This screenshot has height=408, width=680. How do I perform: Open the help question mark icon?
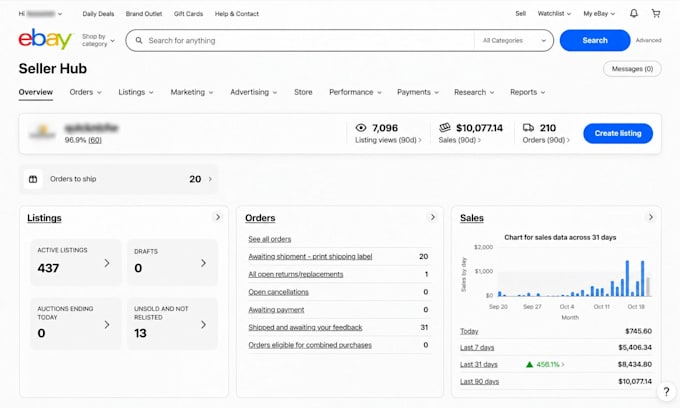(666, 392)
